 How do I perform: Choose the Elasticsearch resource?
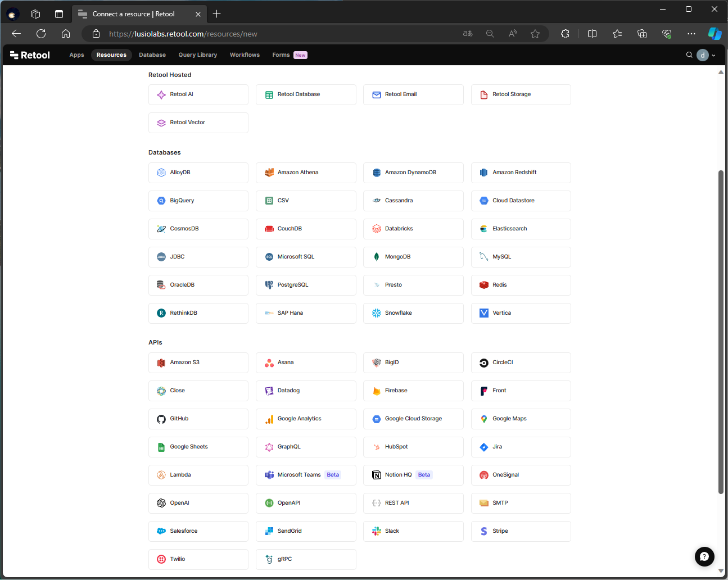[521, 229]
